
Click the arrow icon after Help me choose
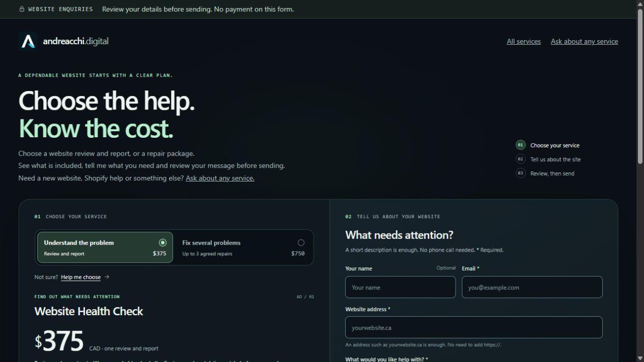click(107, 277)
